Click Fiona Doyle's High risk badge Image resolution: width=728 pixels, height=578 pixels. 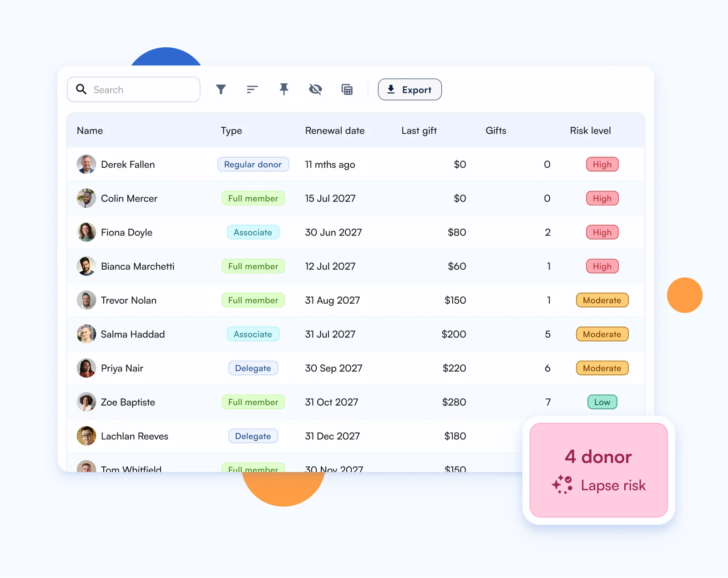pyautogui.click(x=602, y=232)
